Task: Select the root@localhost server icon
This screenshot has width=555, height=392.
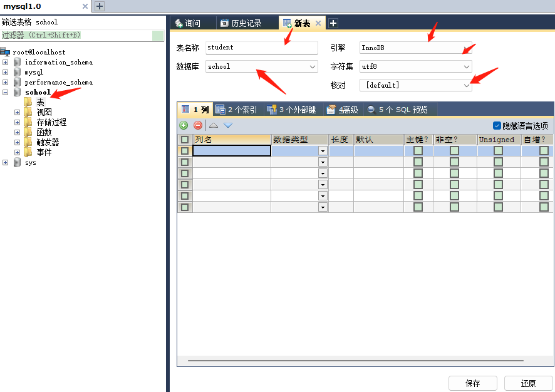Action: [x=6, y=52]
